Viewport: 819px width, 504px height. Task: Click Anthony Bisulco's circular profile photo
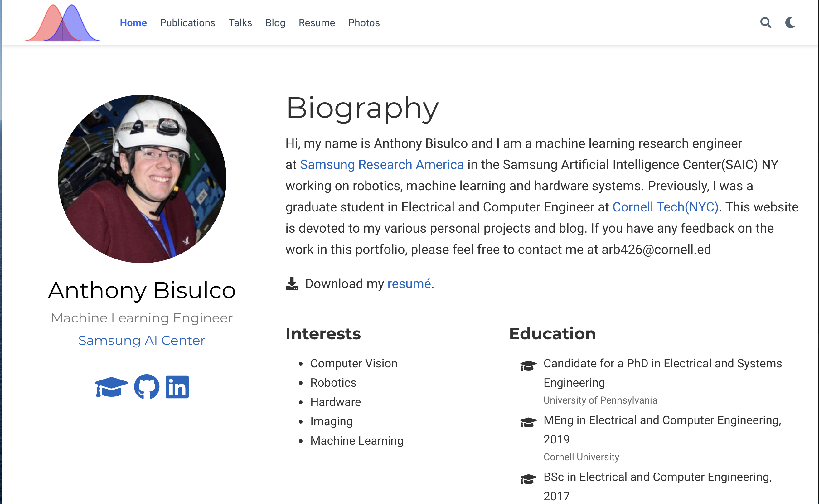[142, 179]
